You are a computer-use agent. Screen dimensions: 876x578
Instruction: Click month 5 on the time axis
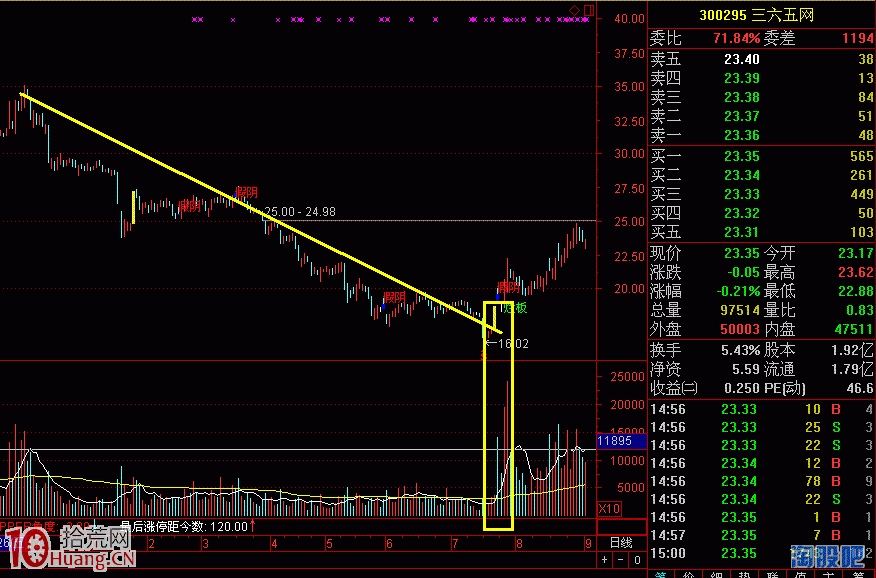click(329, 543)
